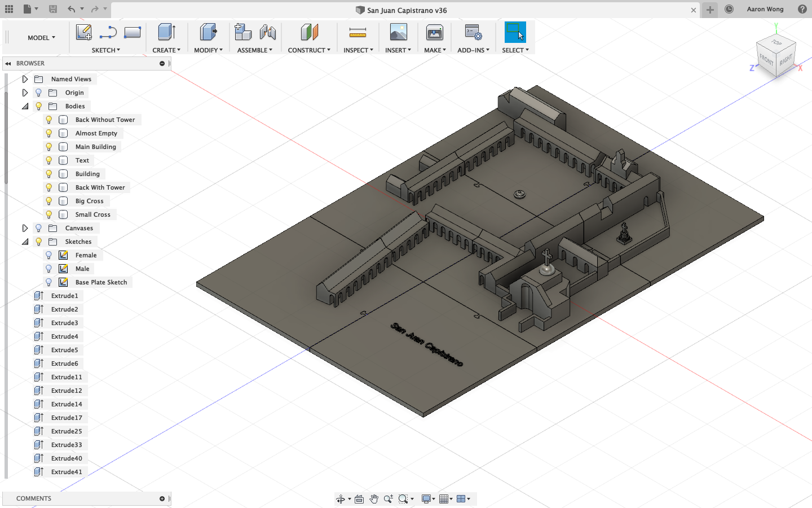Click the Zoom tool icon

click(x=389, y=499)
